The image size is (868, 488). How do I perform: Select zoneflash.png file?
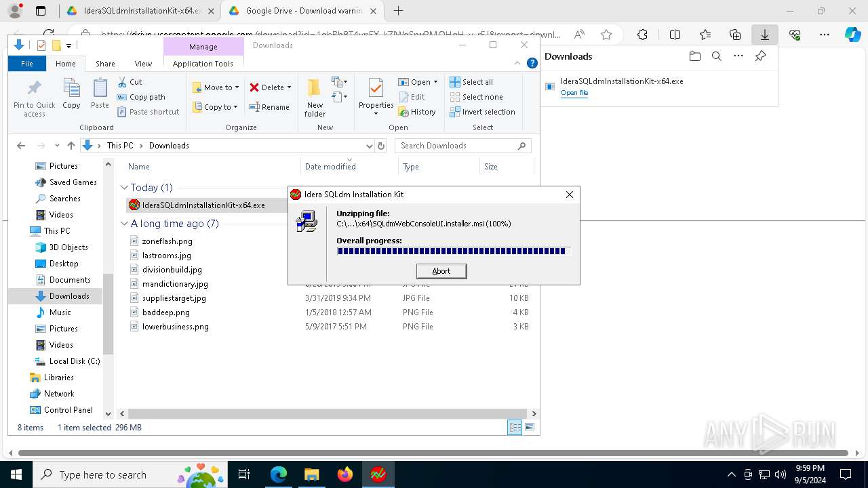pyautogui.click(x=167, y=241)
